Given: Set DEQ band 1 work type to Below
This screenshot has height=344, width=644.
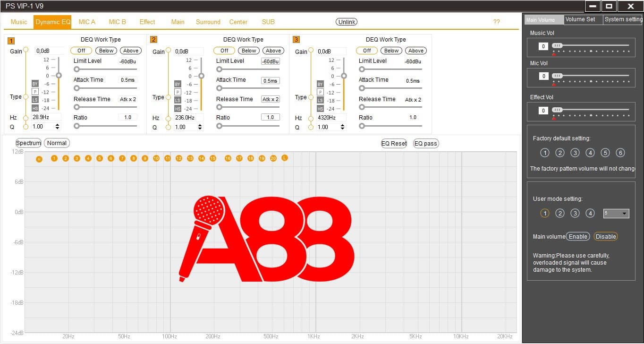Looking at the screenshot, I should (x=106, y=51).
